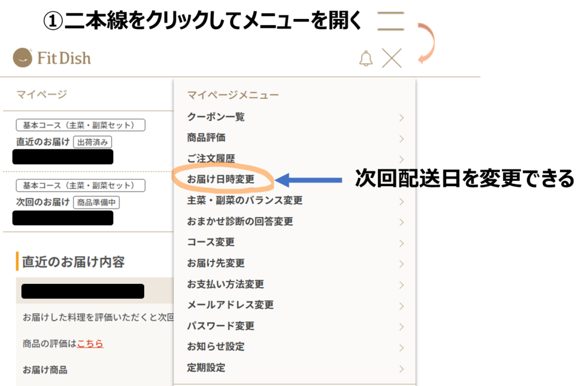The image size is (588, 386).
Task: Click the chevron next to お届け先変更
Action: tap(401, 264)
